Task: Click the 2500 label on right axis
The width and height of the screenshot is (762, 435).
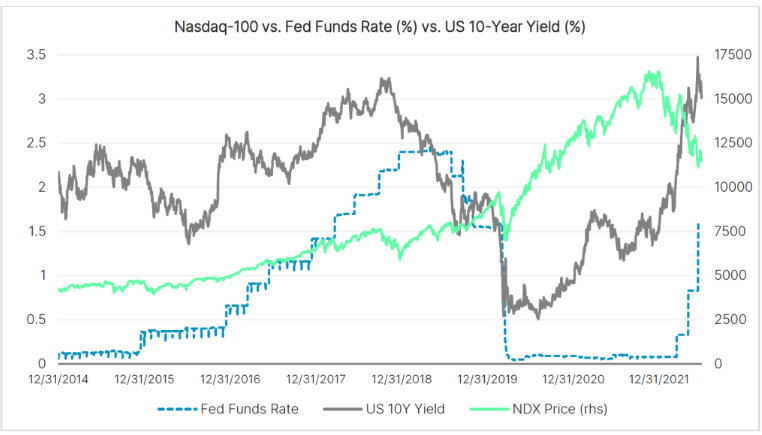Action: pyautogui.click(x=728, y=319)
